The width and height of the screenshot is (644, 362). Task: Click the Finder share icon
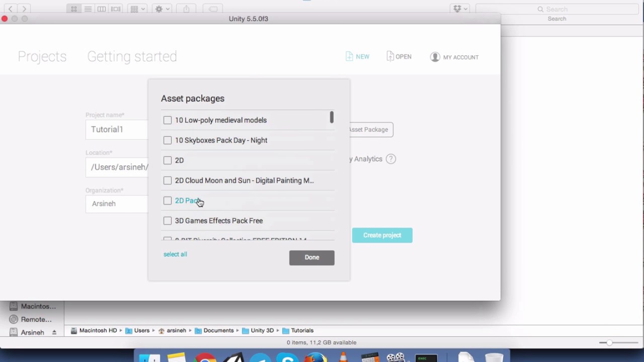tap(187, 9)
